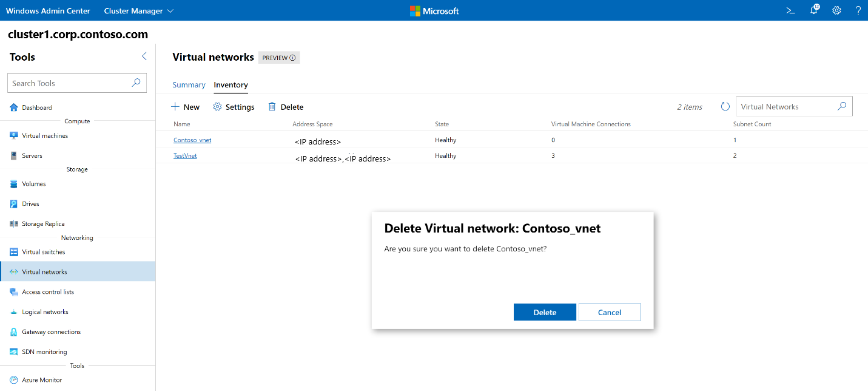Open the TestVnet virtual network
868x391 pixels.
(185, 155)
